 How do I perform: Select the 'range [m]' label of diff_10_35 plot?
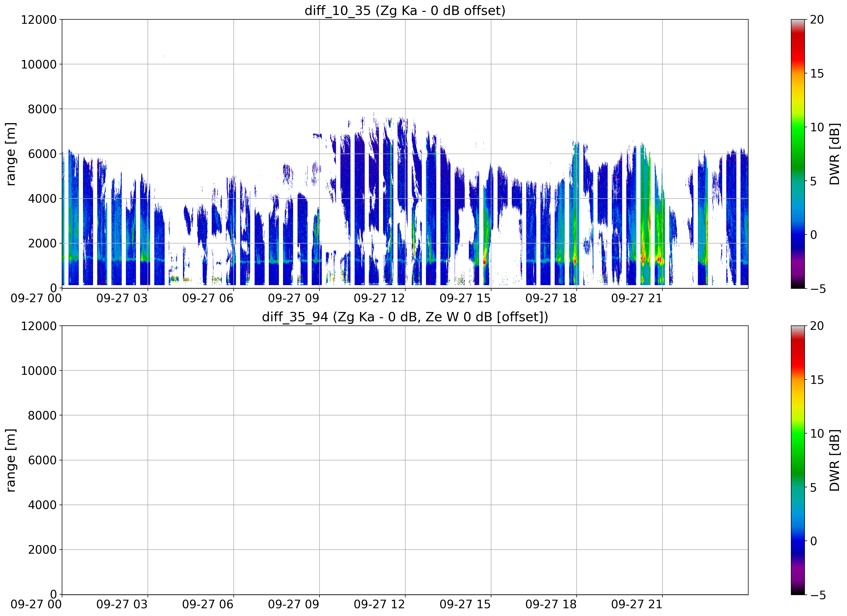point(11,154)
